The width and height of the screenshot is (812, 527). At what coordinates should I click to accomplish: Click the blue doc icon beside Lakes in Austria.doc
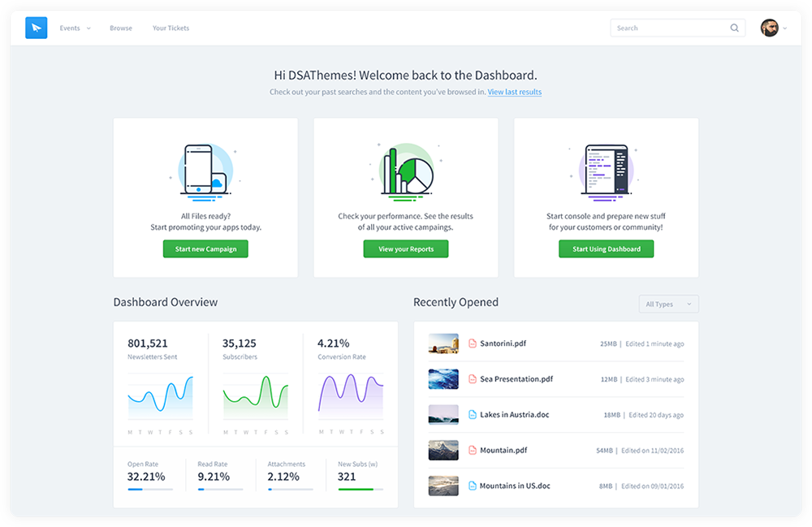coord(473,415)
